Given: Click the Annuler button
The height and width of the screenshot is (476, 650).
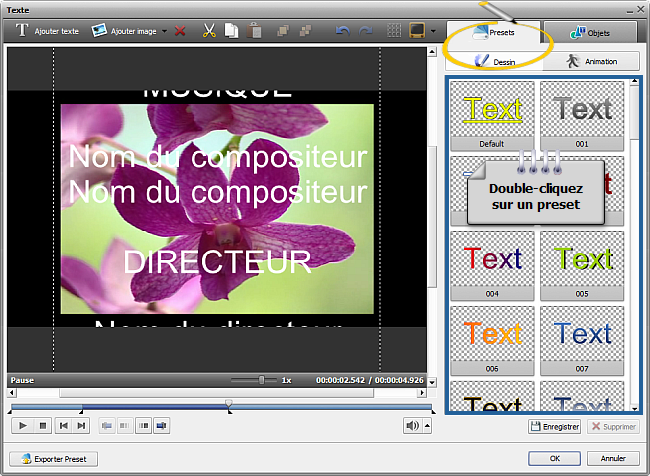Looking at the screenshot, I should pyautogui.click(x=612, y=459).
